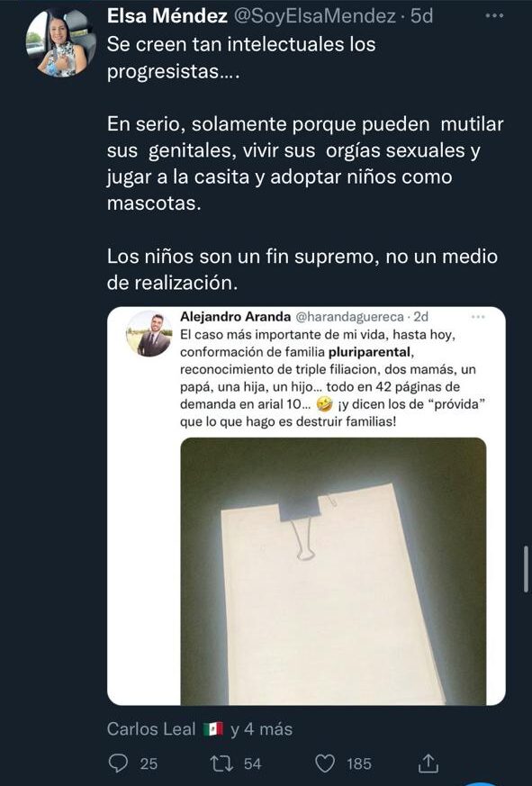Share the tweet via the share icon
The width and height of the screenshot is (532, 786).
pyautogui.click(x=428, y=763)
